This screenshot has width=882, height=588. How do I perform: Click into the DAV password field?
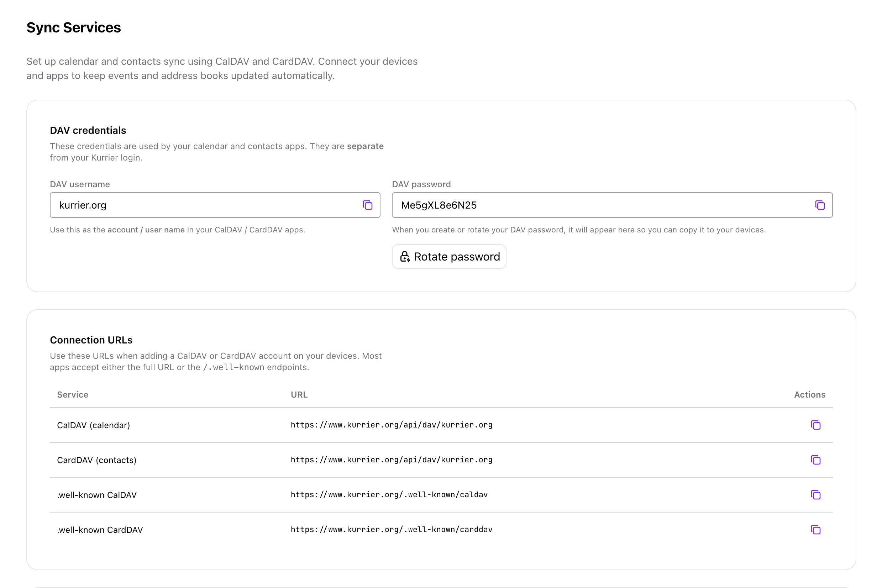coord(562,205)
